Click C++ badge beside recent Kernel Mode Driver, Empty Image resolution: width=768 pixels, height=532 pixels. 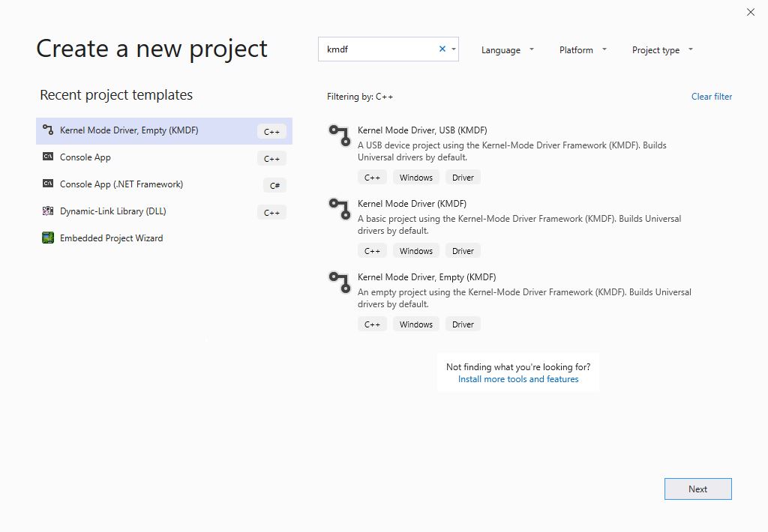271,131
